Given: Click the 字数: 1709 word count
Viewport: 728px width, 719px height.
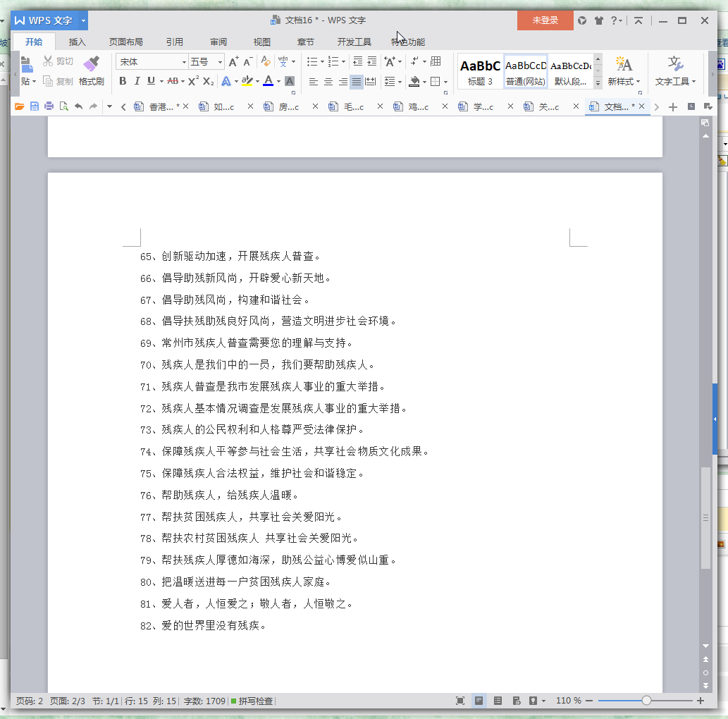Looking at the screenshot, I should (204, 701).
